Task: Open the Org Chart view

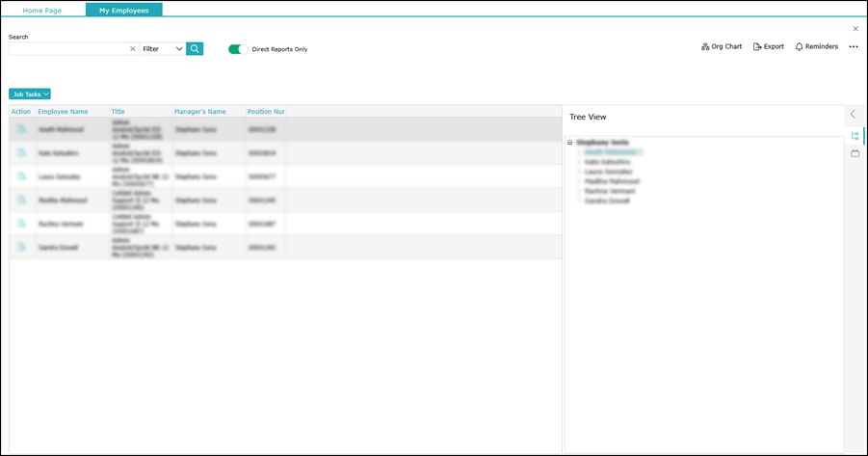Action: (722, 46)
